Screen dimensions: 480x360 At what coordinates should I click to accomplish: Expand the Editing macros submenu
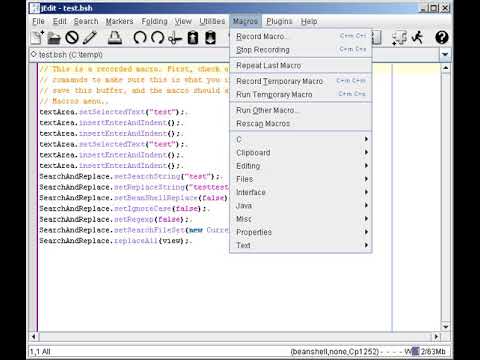tap(301, 166)
